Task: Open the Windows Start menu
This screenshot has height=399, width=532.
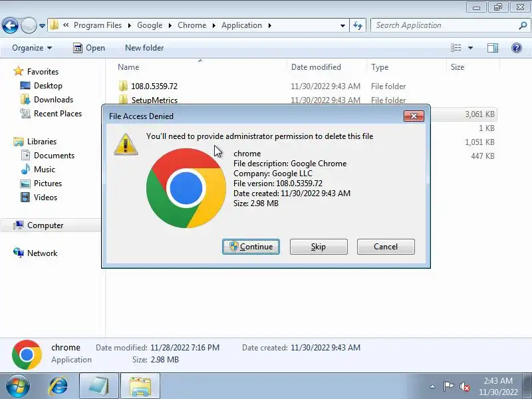Action: pyautogui.click(x=18, y=386)
